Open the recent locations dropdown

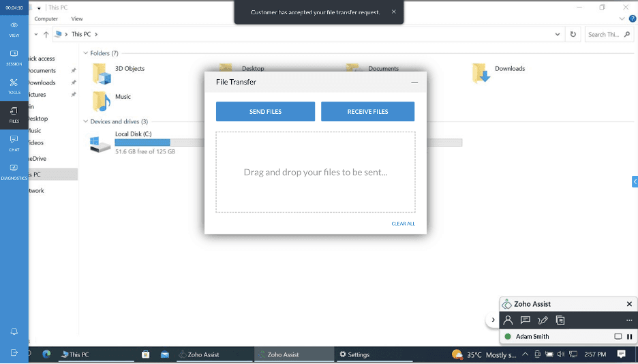pyautogui.click(x=36, y=35)
